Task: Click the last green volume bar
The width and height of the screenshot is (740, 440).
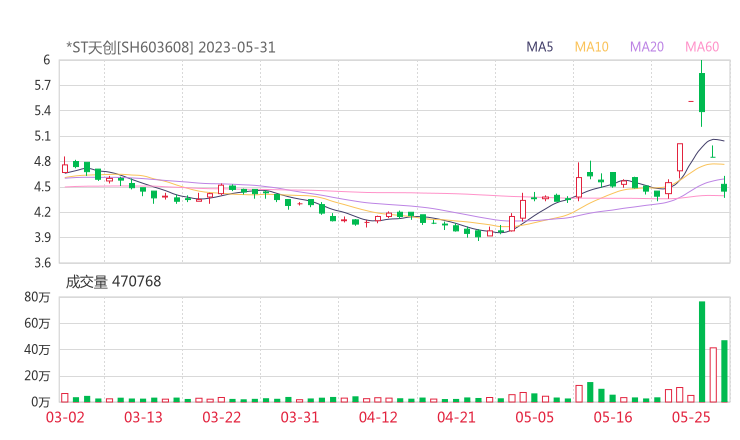Action: point(724,371)
